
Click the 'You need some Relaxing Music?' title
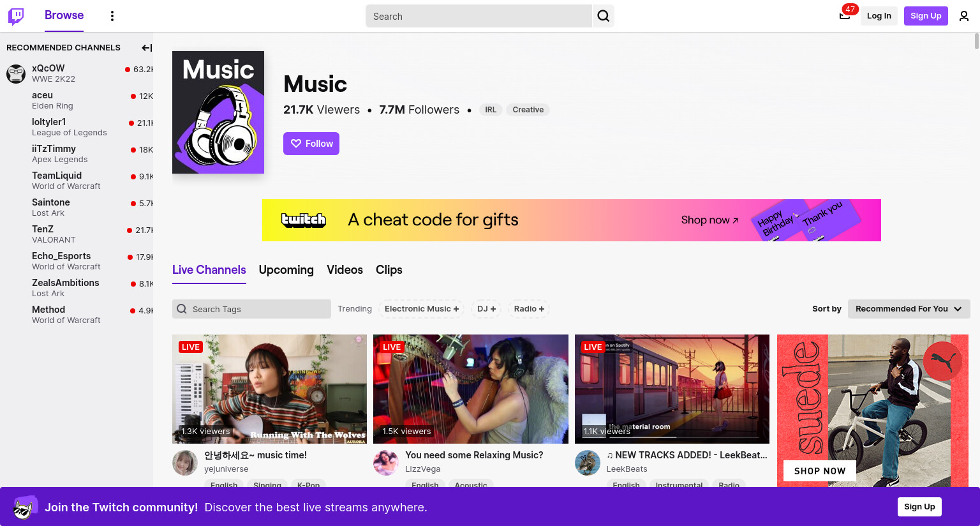474,455
